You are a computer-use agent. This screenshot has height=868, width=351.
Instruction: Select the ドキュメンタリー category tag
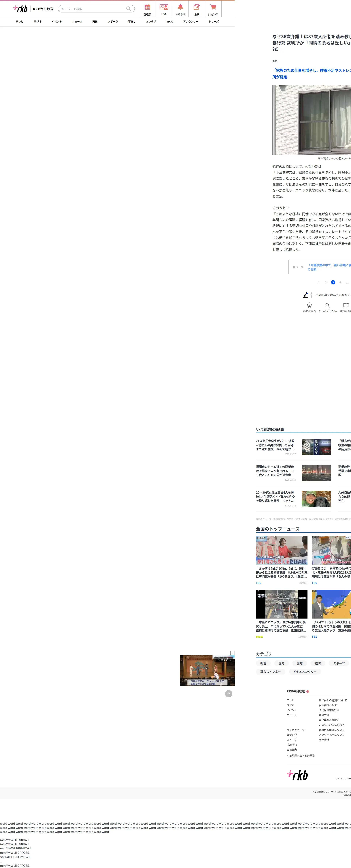(x=305, y=672)
